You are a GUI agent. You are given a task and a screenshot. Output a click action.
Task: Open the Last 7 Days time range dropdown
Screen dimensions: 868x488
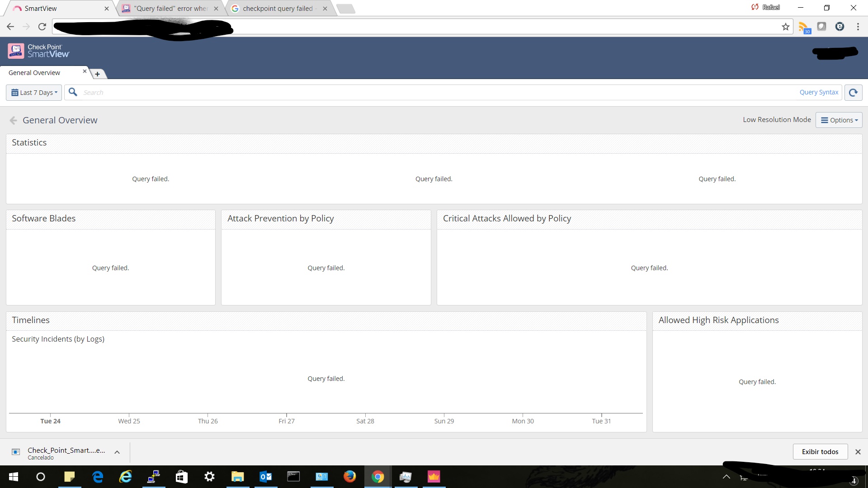(34, 93)
